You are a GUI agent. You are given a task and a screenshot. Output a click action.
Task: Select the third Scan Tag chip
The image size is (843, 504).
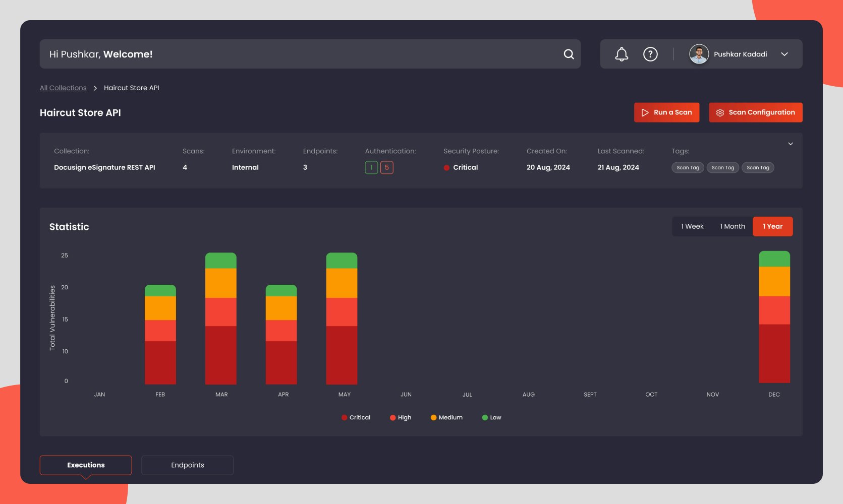point(758,167)
